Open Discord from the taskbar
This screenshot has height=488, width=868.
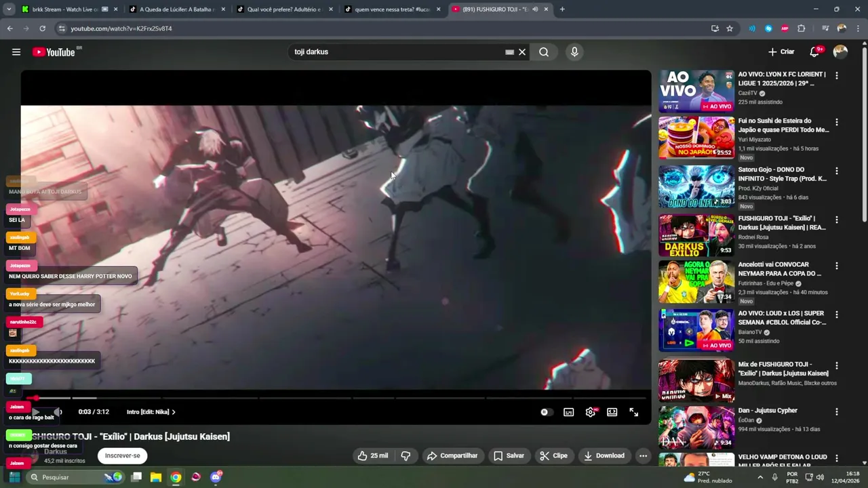(216, 477)
